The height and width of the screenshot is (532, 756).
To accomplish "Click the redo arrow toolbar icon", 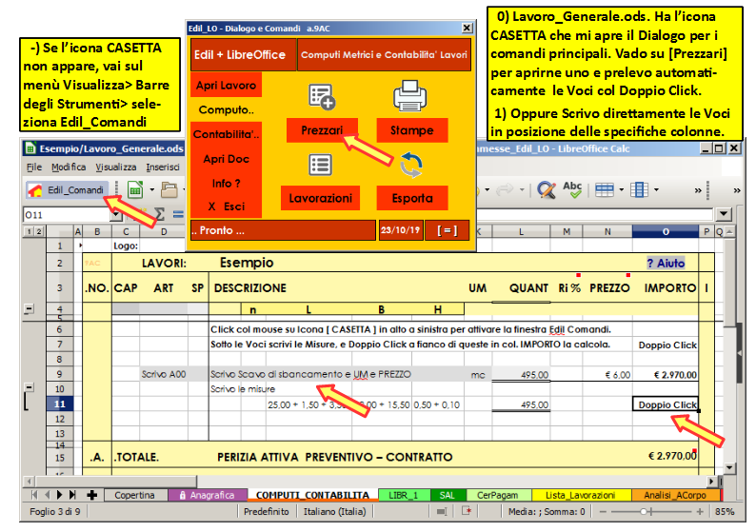I will tap(505, 189).
